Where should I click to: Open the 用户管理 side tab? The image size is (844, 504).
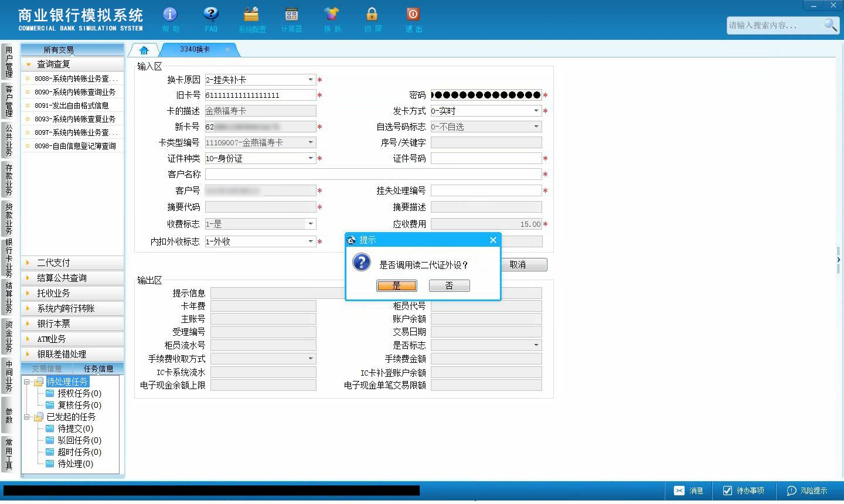pos(9,62)
